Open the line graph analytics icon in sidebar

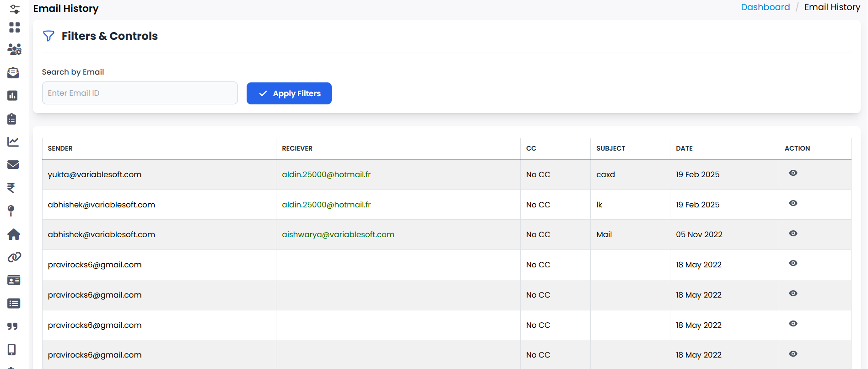coord(13,142)
